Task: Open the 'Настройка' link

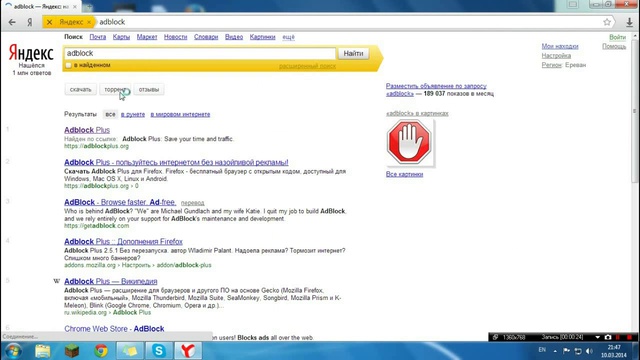Action: click(x=556, y=56)
